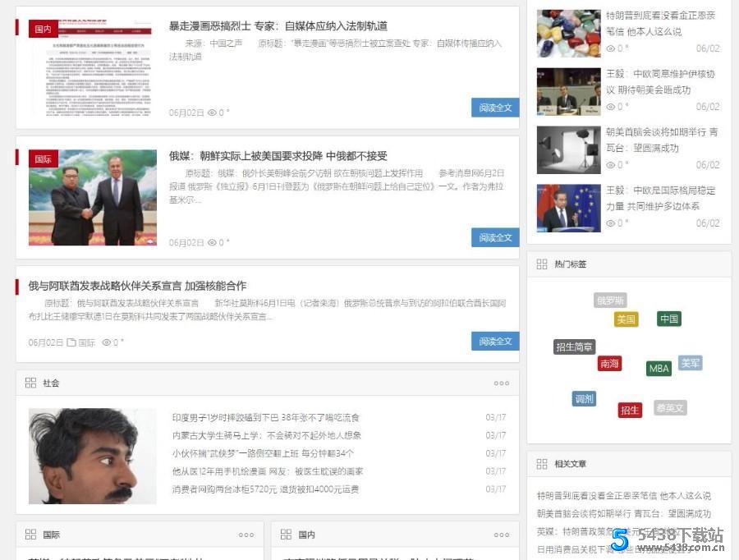
Task: Click the grid icon beside bottom 国内 section
Action: pyautogui.click(x=286, y=535)
